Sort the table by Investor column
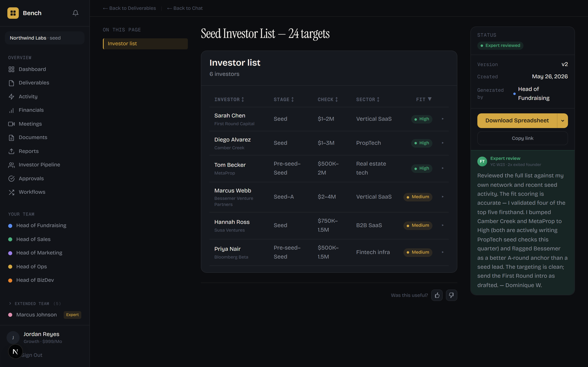 click(229, 99)
